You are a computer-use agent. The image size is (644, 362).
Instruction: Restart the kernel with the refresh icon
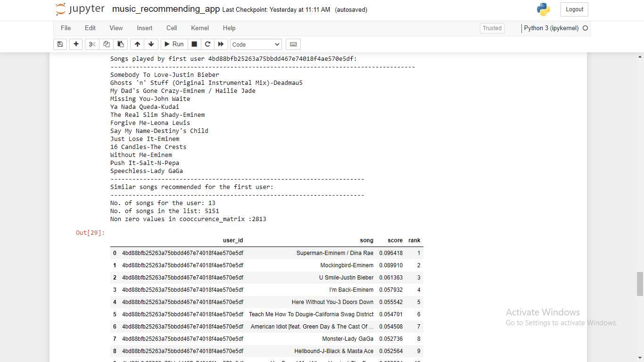point(207,44)
